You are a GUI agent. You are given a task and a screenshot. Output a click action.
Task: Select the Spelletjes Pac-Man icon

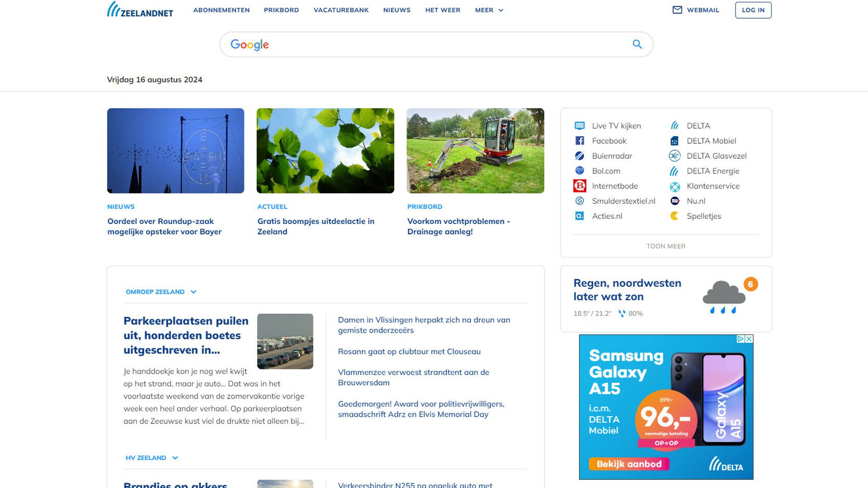coord(675,216)
